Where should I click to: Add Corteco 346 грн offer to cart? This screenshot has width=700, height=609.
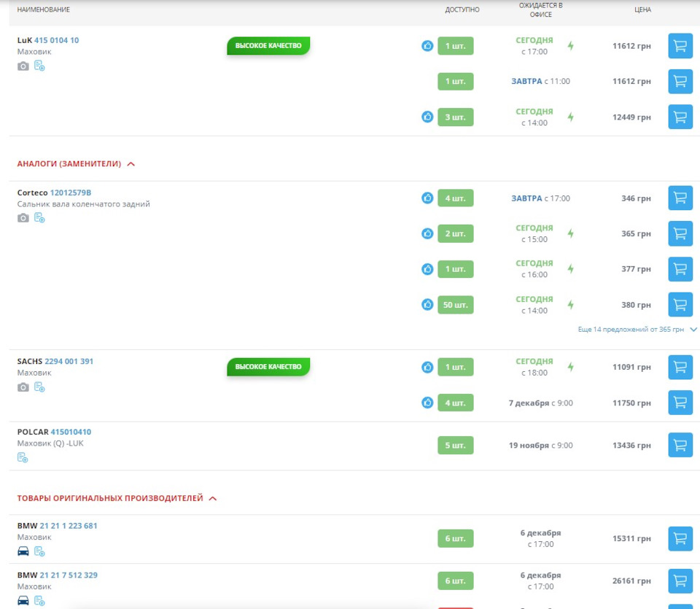coord(680,198)
